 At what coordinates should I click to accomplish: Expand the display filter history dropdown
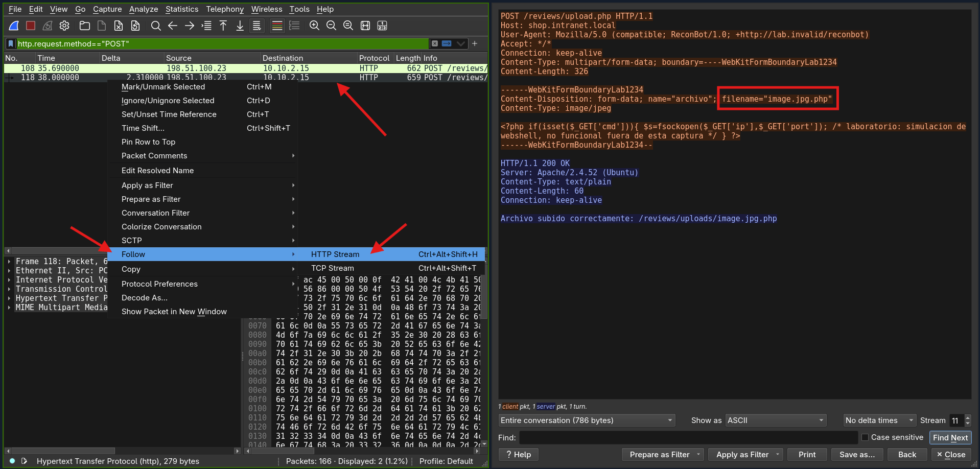461,44
